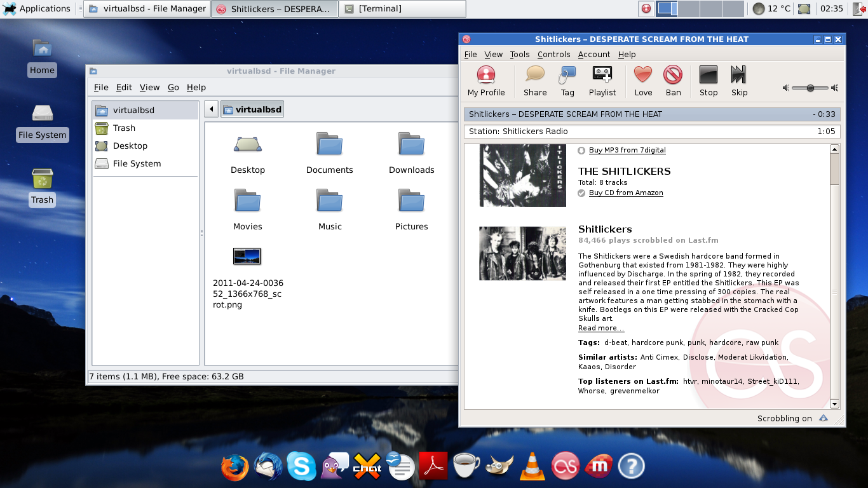Open the Account menu
Viewport: 868px width, 488px height.
pyautogui.click(x=594, y=55)
